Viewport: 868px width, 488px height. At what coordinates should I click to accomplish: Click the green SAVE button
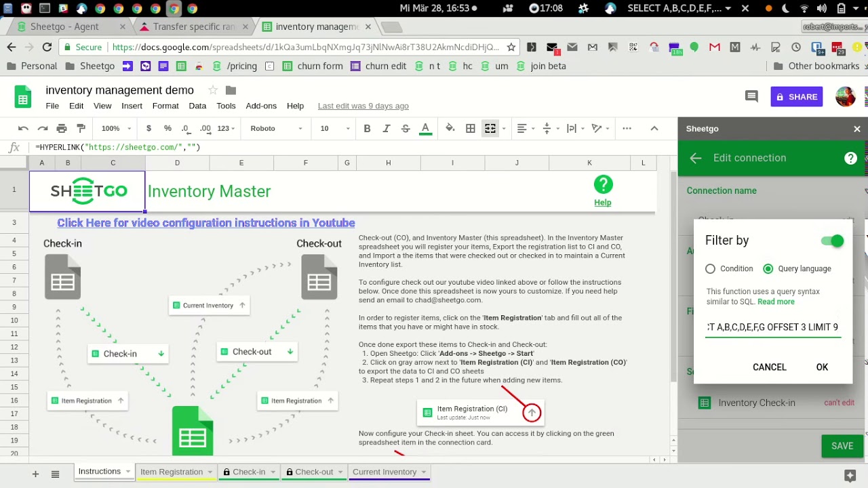pos(842,446)
